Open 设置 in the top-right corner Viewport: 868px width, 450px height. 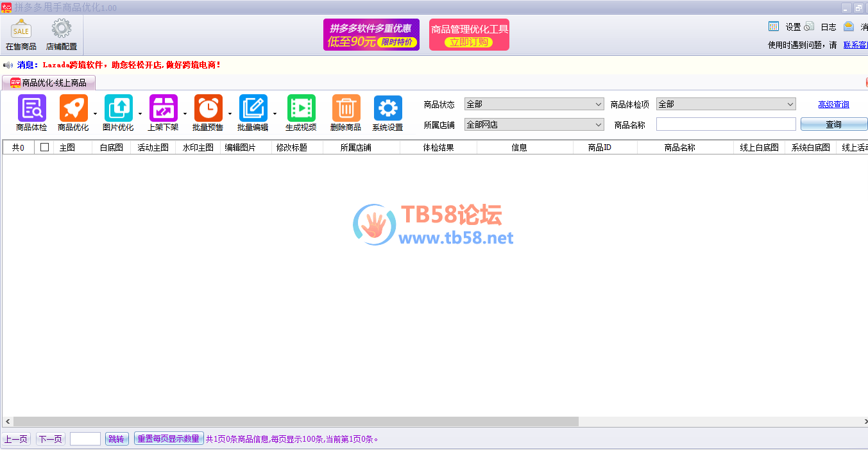click(793, 27)
